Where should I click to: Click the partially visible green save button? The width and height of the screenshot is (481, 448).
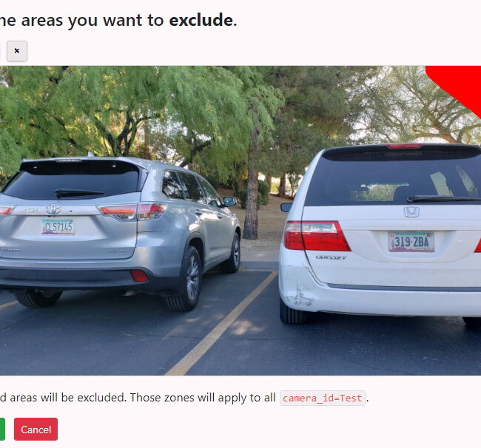point(2,430)
